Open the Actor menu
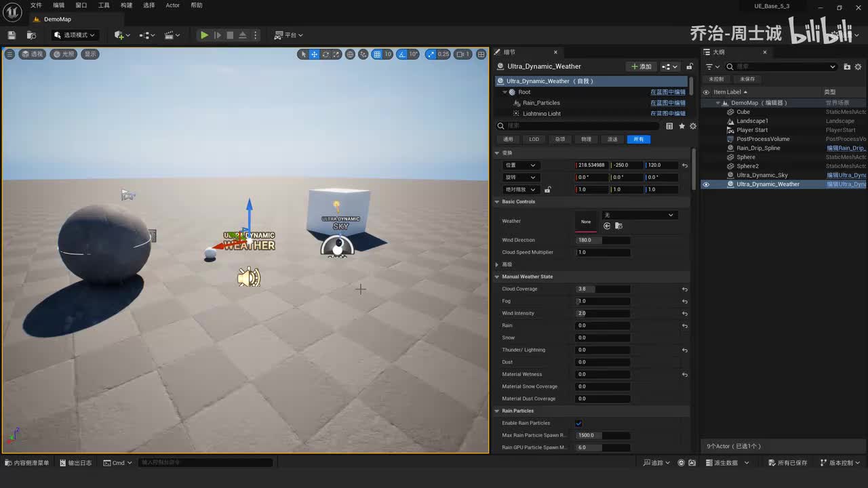Image resolution: width=868 pixels, height=488 pixels. [x=173, y=5]
